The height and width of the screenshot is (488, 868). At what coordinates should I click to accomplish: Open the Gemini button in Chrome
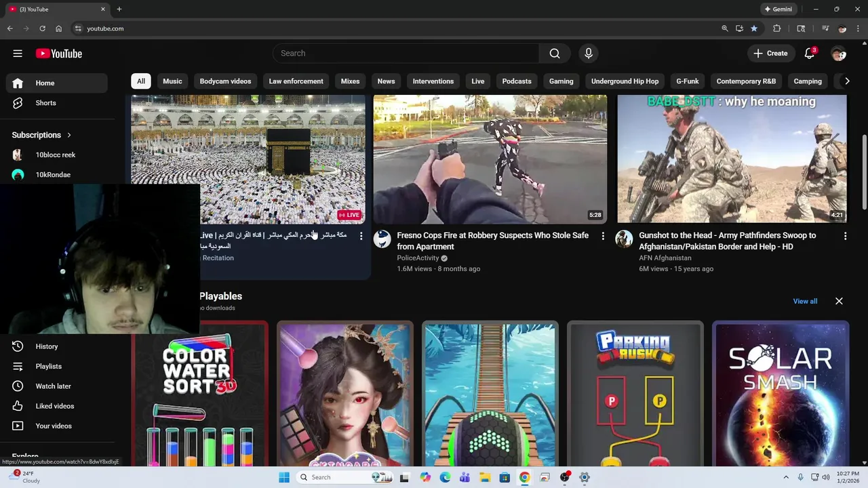[x=778, y=9]
